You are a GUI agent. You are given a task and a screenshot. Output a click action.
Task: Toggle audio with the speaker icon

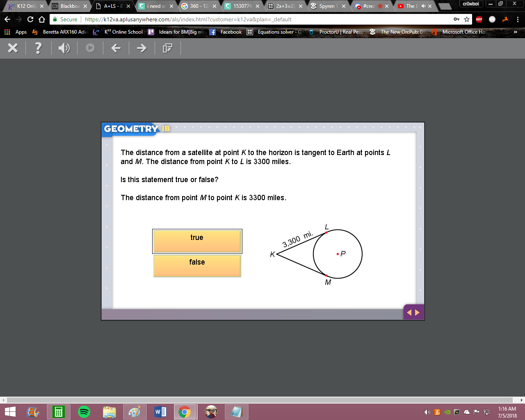click(64, 48)
